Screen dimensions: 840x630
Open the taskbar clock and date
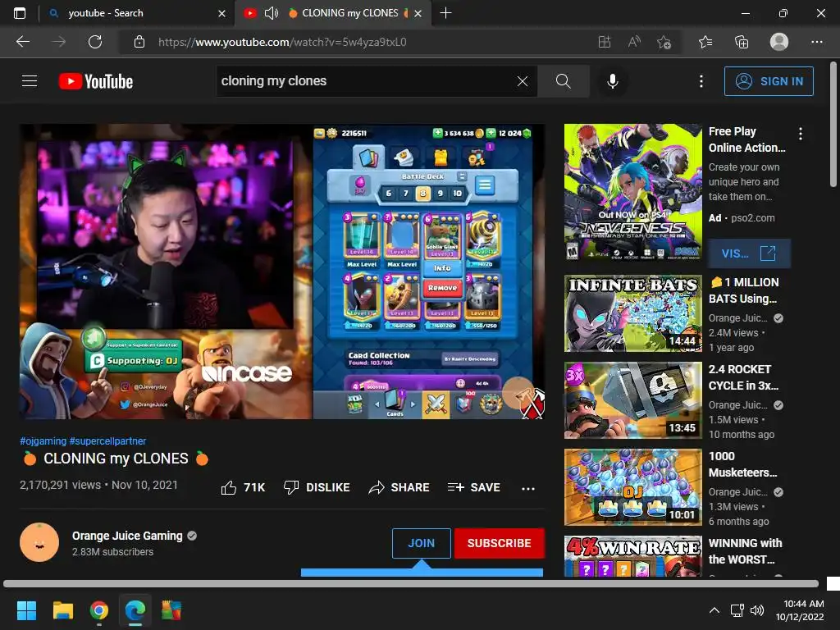[x=800, y=610]
